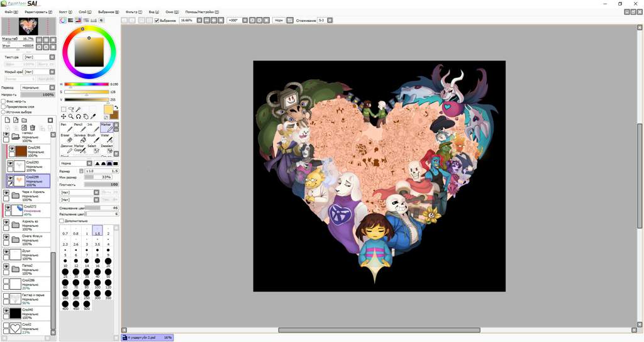
Task: Adjust the Плотность density slider
Action: 101,185
